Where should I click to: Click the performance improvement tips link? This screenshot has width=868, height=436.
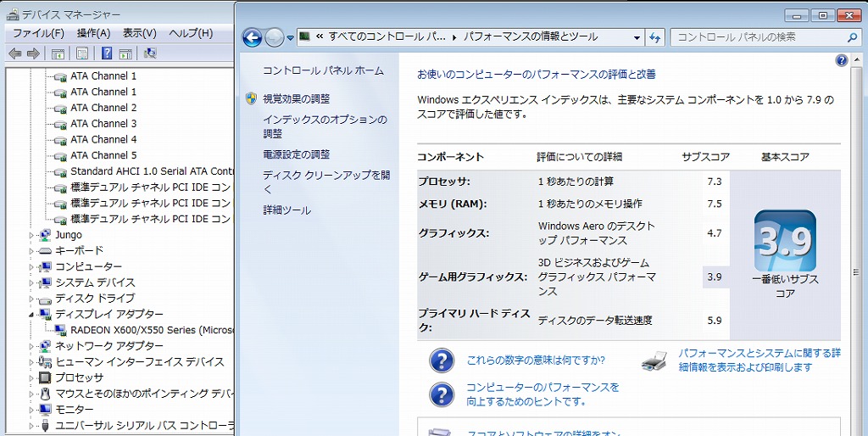pyautogui.click(x=543, y=394)
